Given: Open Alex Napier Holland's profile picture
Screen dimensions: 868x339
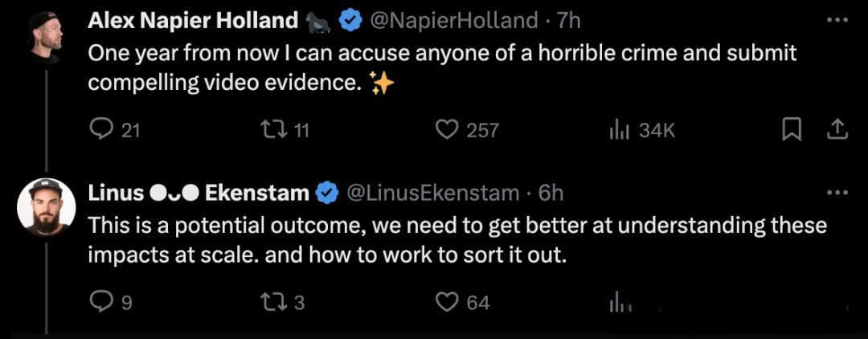Looking at the screenshot, I should (x=45, y=38).
